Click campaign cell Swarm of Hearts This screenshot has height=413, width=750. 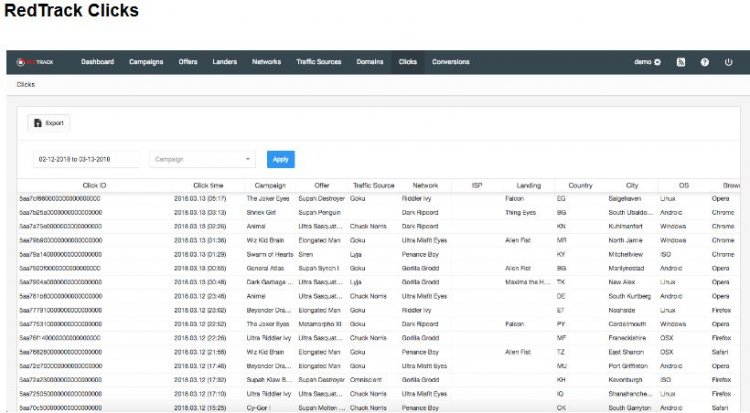coord(270,255)
